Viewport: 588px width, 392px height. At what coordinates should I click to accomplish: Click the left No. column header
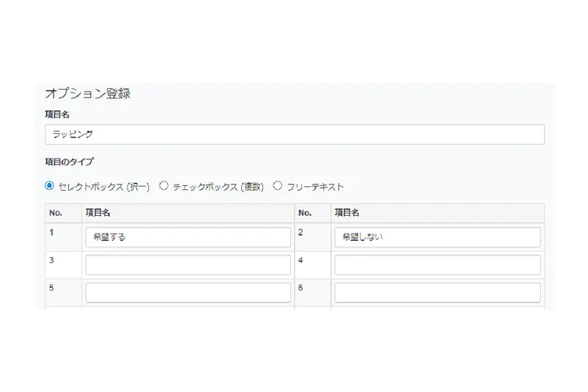point(63,213)
